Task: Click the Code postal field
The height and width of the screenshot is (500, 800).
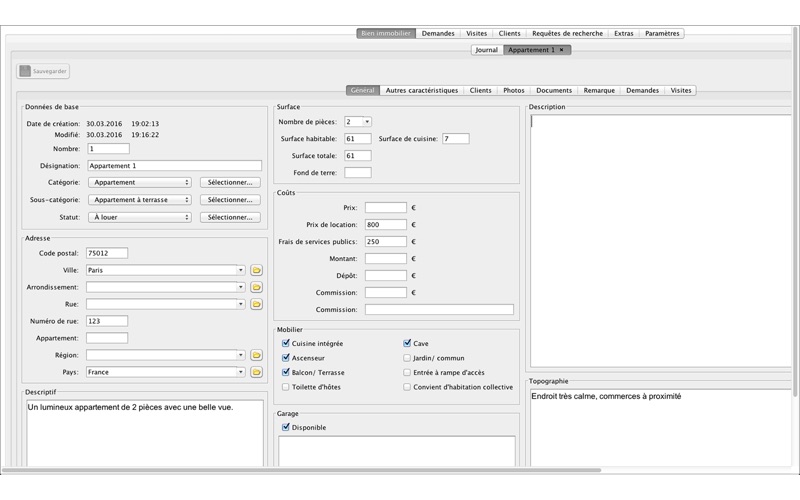Action: [x=107, y=253]
